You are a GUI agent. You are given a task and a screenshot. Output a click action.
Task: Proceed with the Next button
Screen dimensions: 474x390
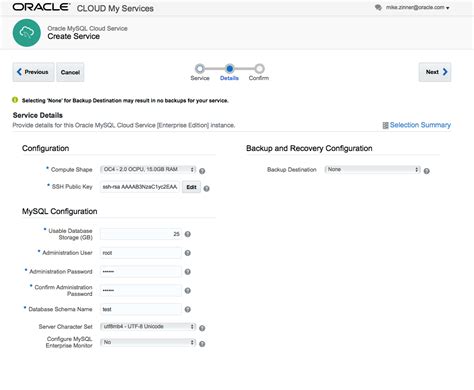(x=435, y=72)
